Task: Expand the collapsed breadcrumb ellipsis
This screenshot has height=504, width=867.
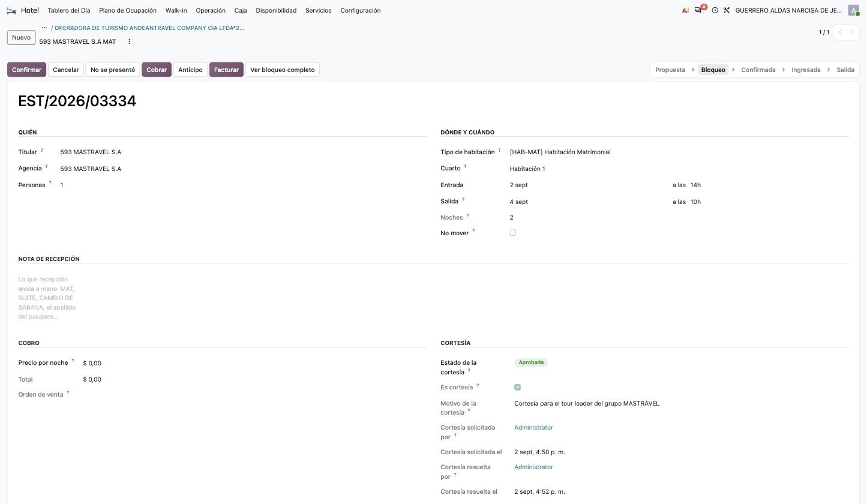Action: pyautogui.click(x=44, y=28)
